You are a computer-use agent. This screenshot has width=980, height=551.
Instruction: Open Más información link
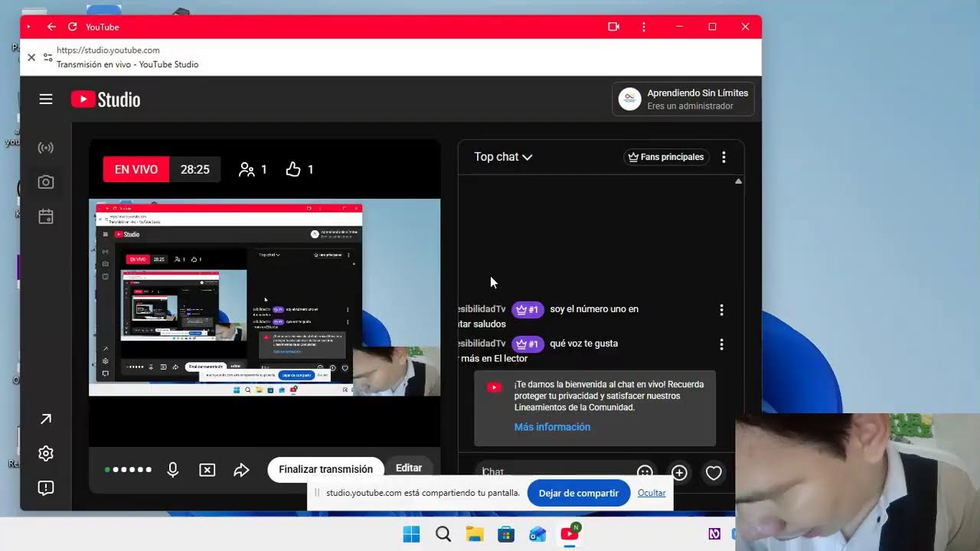pyautogui.click(x=552, y=427)
